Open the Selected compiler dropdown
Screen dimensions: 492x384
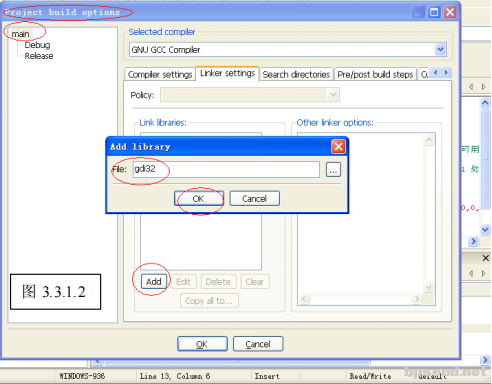440,50
